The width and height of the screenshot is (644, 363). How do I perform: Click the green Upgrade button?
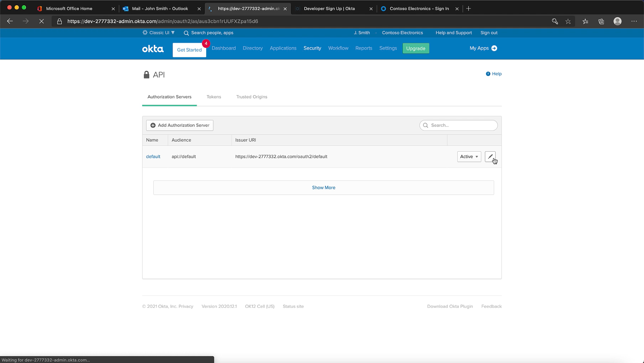(x=416, y=48)
